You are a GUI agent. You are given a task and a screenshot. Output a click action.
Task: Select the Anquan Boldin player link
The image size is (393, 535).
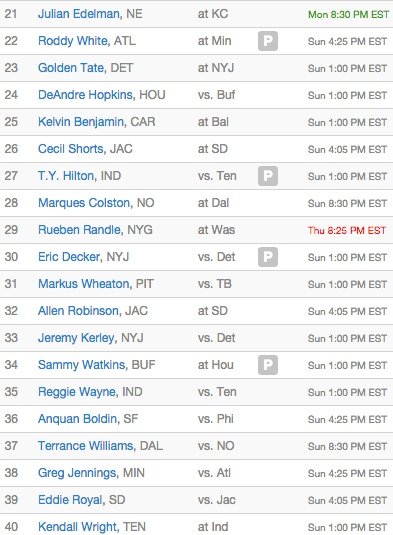tap(77, 418)
